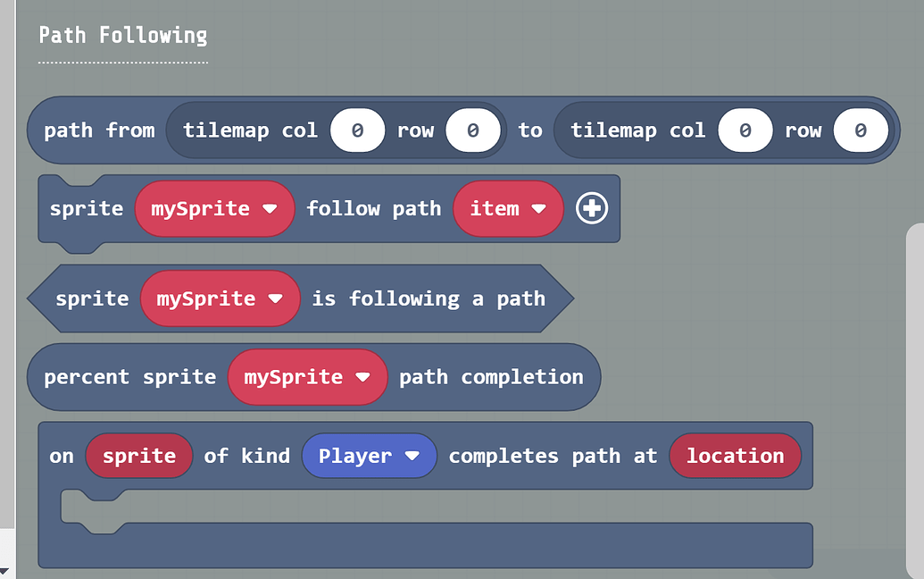Click the red sprite variable on completes path block

(x=138, y=456)
